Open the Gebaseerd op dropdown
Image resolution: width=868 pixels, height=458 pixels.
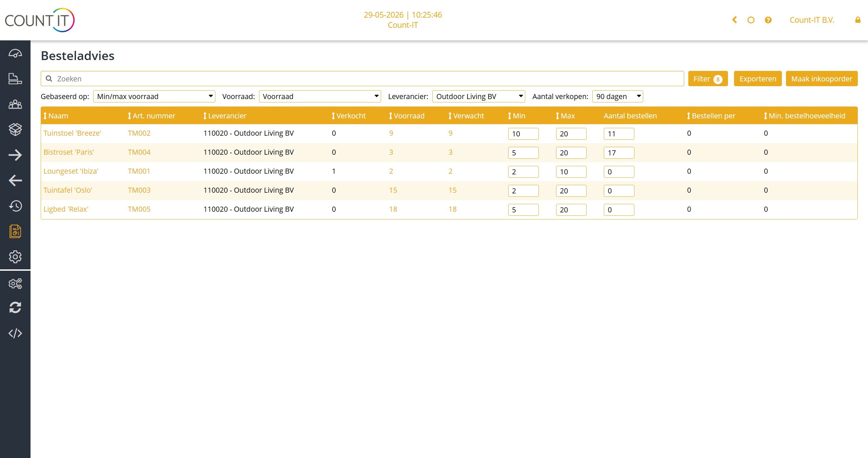154,96
